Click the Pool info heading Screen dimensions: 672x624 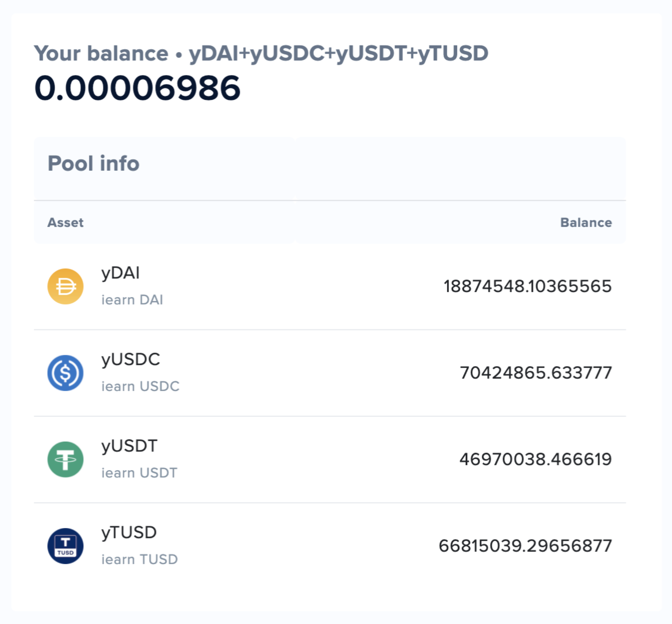point(93,164)
